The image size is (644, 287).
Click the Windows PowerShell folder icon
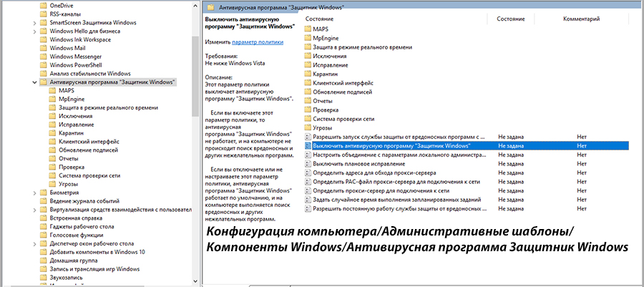[44, 65]
